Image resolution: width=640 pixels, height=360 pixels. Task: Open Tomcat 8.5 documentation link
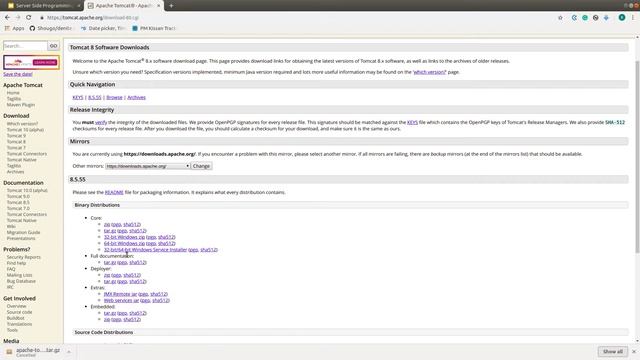(18, 202)
